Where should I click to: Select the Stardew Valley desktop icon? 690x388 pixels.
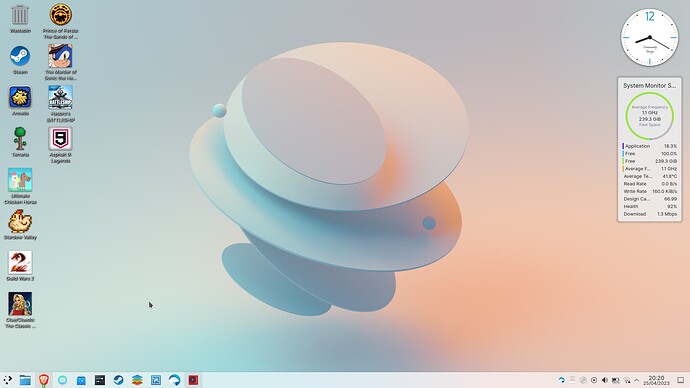pos(20,224)
